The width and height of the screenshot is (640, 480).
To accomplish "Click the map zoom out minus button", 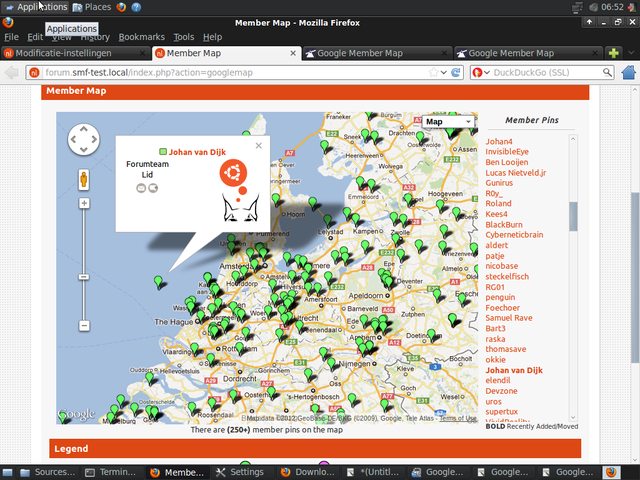I will click(x=84, y=326).
